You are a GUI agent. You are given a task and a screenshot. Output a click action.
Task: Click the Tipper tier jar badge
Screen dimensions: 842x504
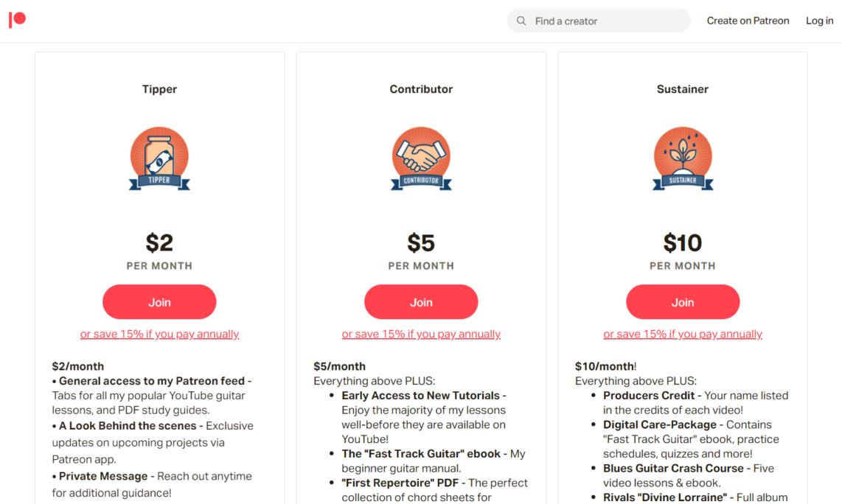pos(159,155)
